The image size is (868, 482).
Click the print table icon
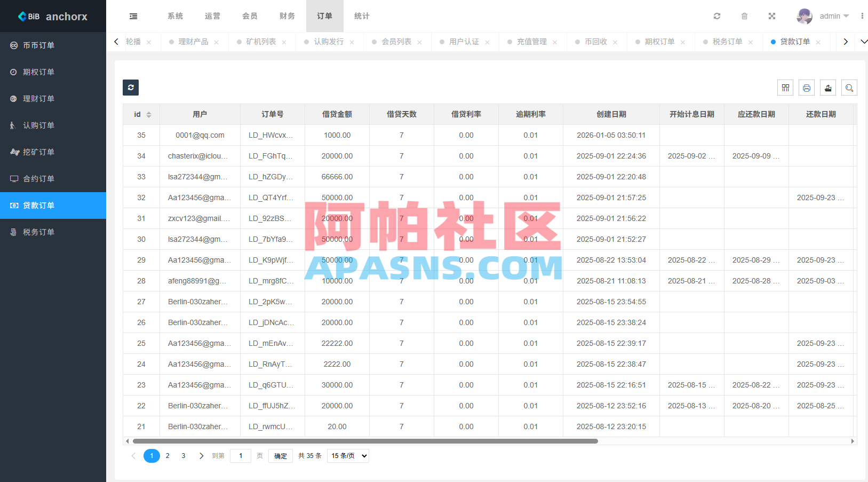807,88
